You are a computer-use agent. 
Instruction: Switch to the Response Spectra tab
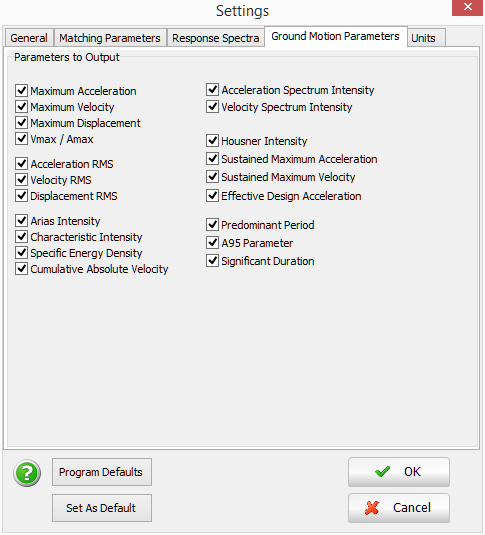tap(216, 38)
